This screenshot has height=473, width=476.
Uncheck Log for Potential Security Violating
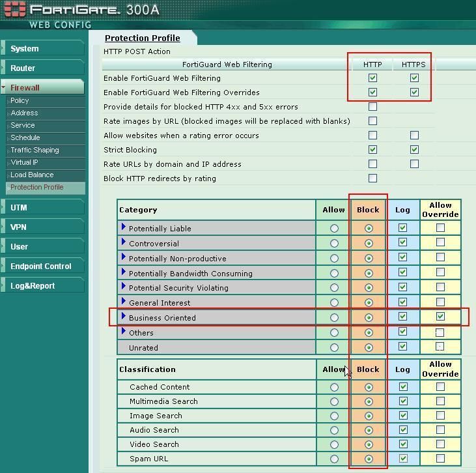pyautogui.click(x=402, y=287)
